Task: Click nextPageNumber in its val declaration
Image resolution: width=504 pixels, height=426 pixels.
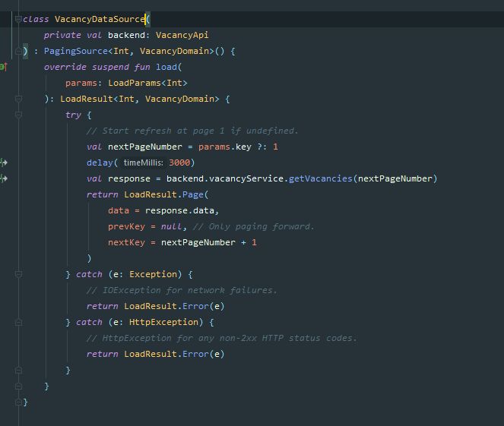Action: (145, 147)
